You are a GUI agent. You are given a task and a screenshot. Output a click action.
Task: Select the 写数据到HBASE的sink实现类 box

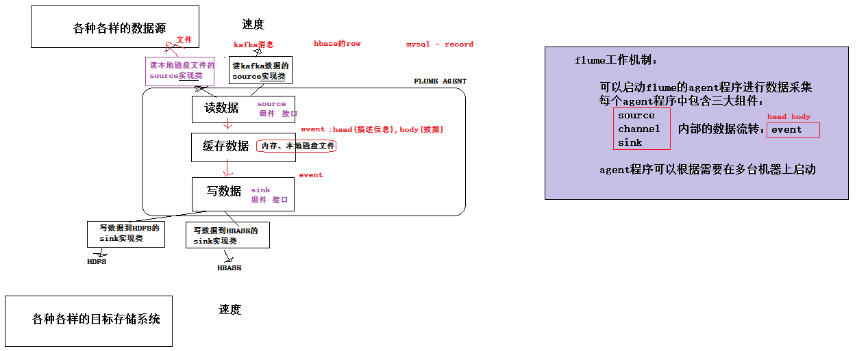point(227,235)
